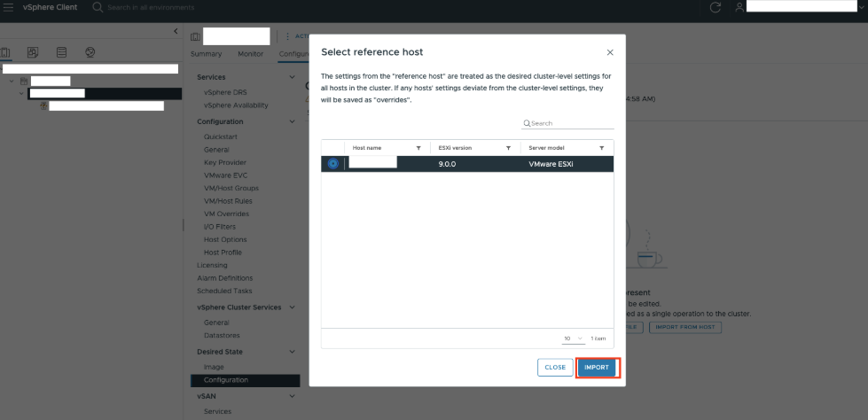Image resolution: width=868 pixels, height=420 pixels.
Task: Collapse the Configuration section
Action: (x=293, y=121)
